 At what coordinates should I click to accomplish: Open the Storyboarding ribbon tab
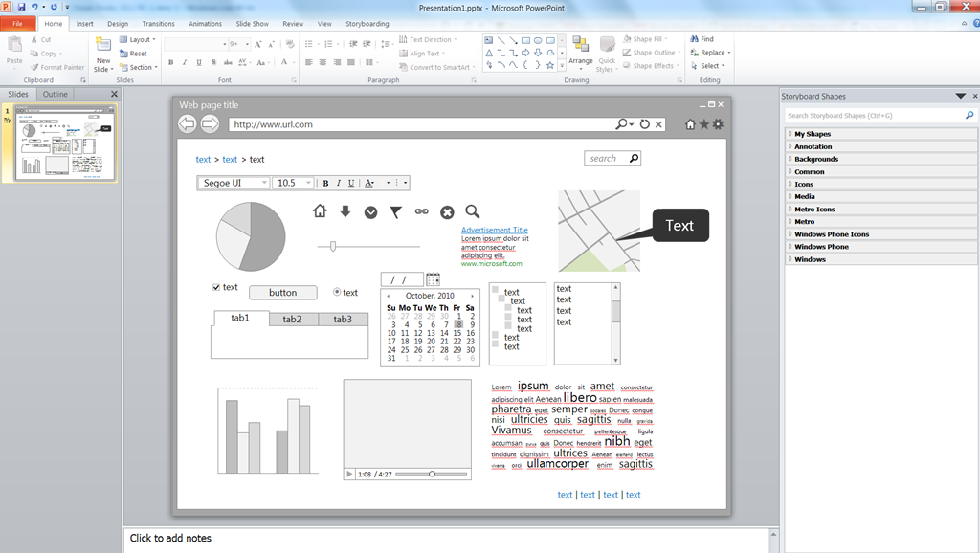click(x=367, y=24)
